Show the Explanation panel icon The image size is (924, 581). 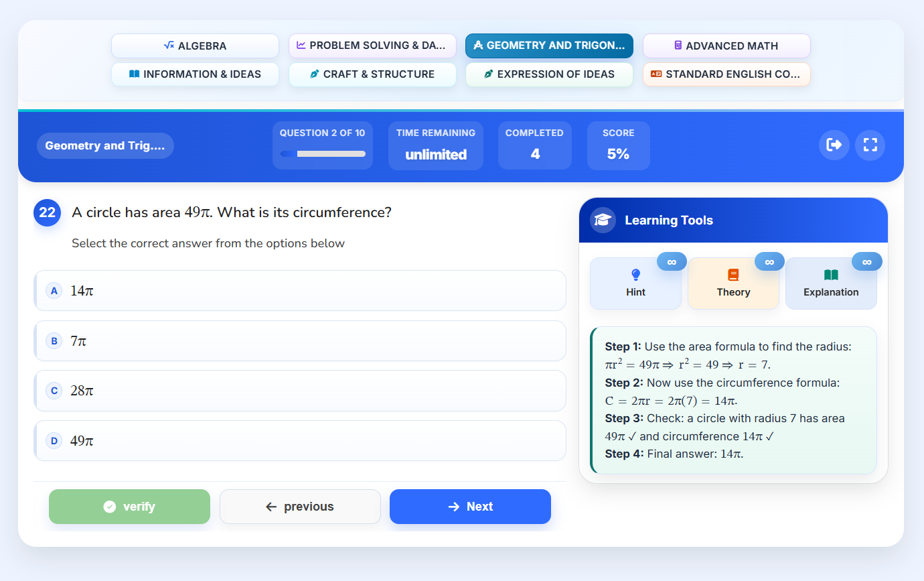tap(831, 273)
